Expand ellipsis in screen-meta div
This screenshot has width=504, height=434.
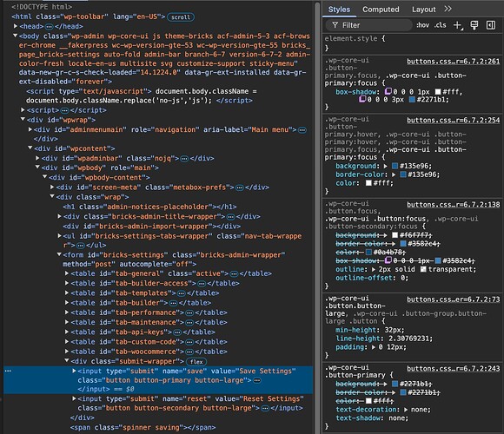point(240,187)
